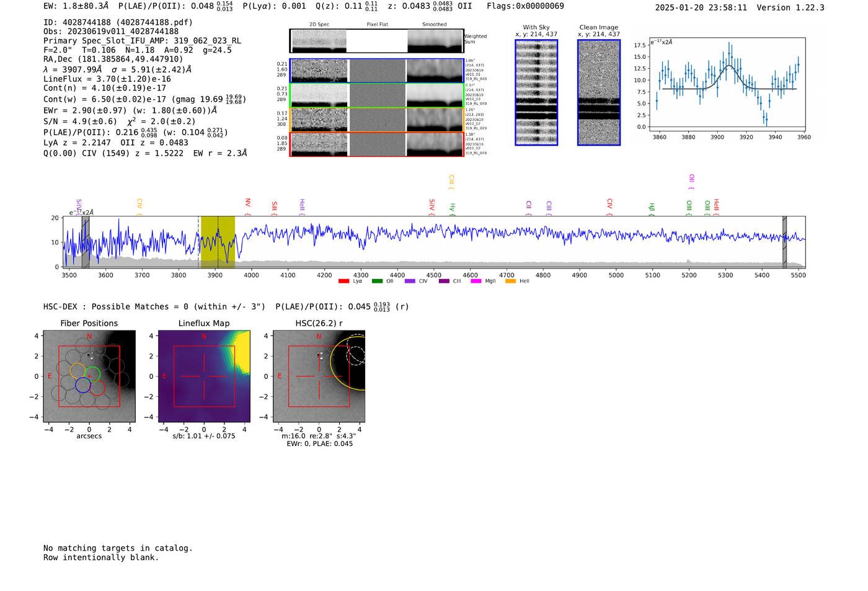Screen dimensions: 868x591
Task: Click the 'LineFlux = 3.70(±1.20)e-16' line
Action: pyautogui.click(x=107, y=79)
